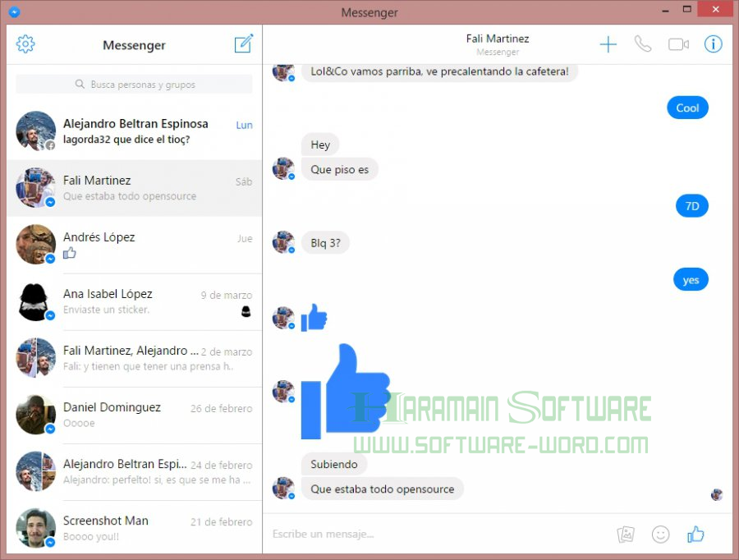Open the Screenshot Man conversation
739x560 pixels.
tap(135, 528)
